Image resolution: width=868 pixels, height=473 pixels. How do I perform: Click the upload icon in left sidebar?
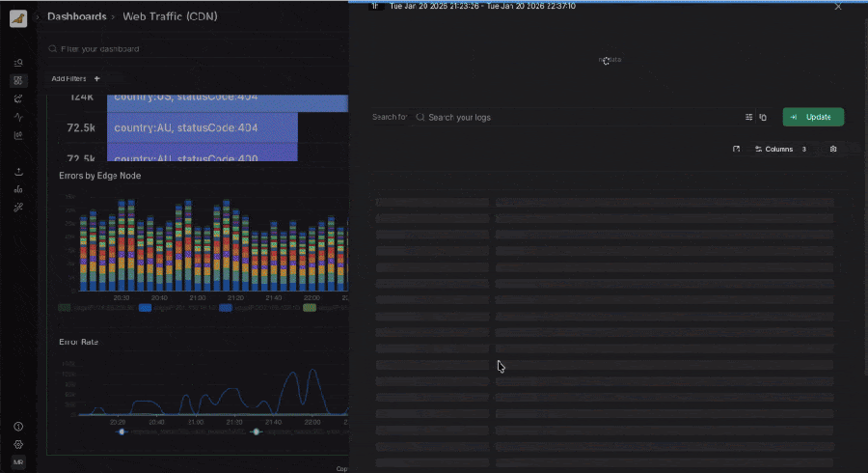[x=18, y=172]
